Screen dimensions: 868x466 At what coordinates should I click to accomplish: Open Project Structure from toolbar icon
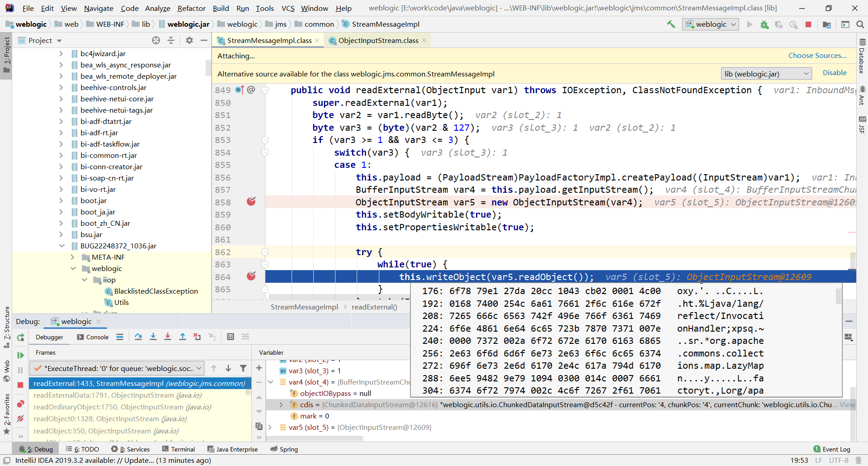pyautogui.click(x=827, y=24)
